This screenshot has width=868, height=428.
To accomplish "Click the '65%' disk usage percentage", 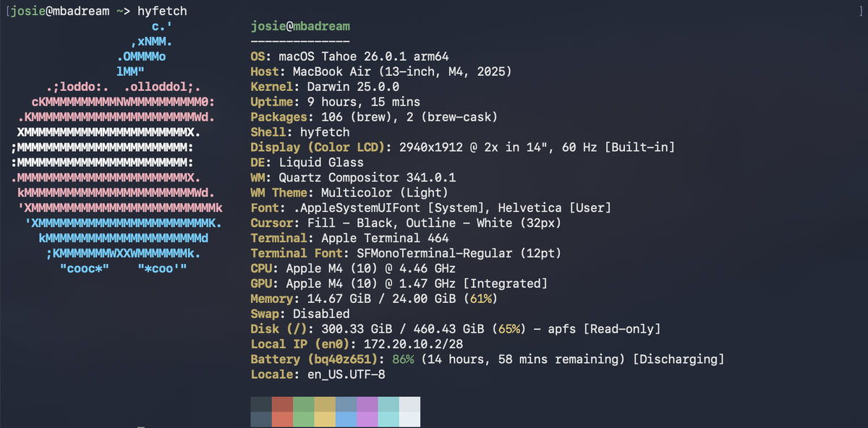I will click(509, 329).
